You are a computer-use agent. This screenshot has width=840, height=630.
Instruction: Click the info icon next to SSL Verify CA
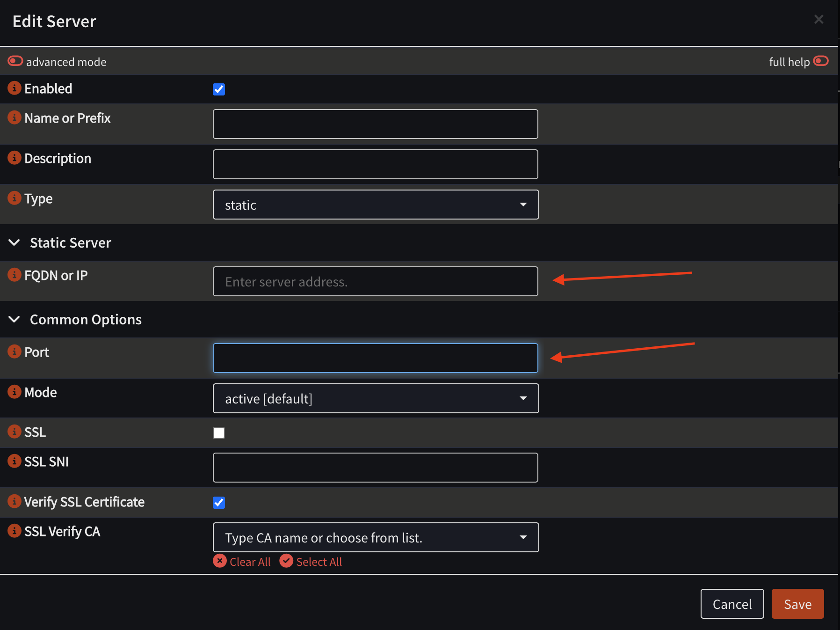pos(14,531)
